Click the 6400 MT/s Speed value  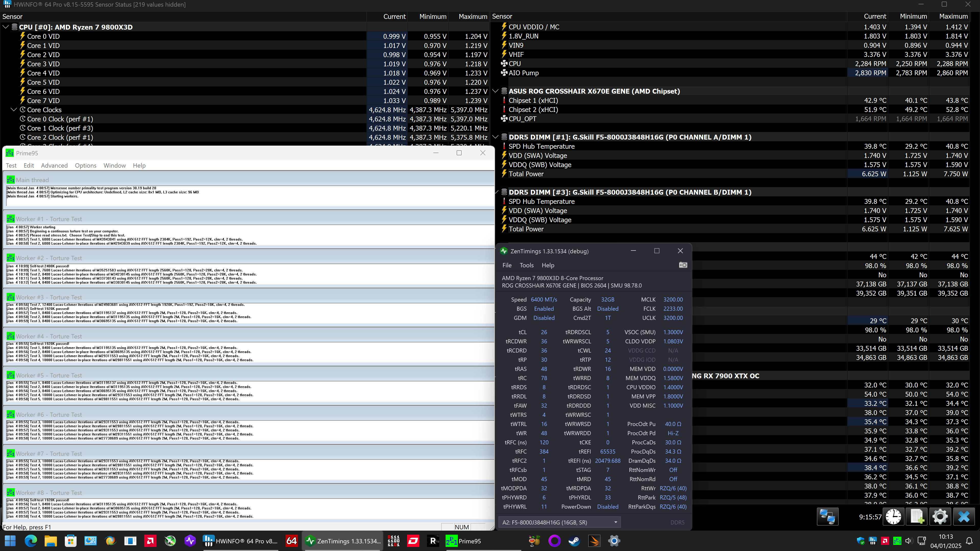[544, 299]
